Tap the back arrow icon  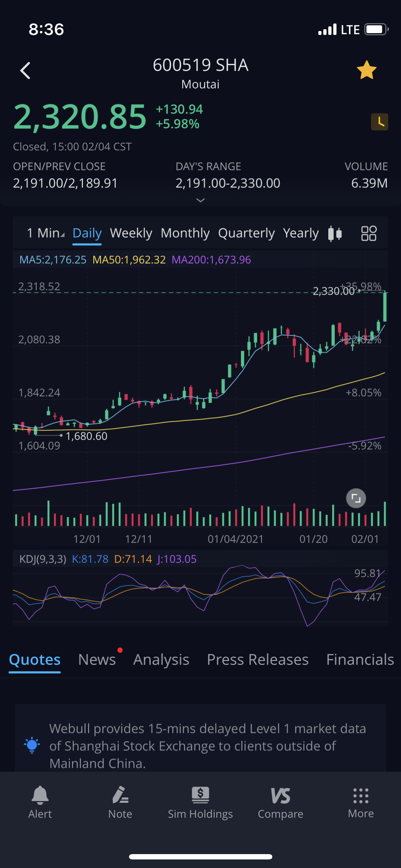(25, 71)
